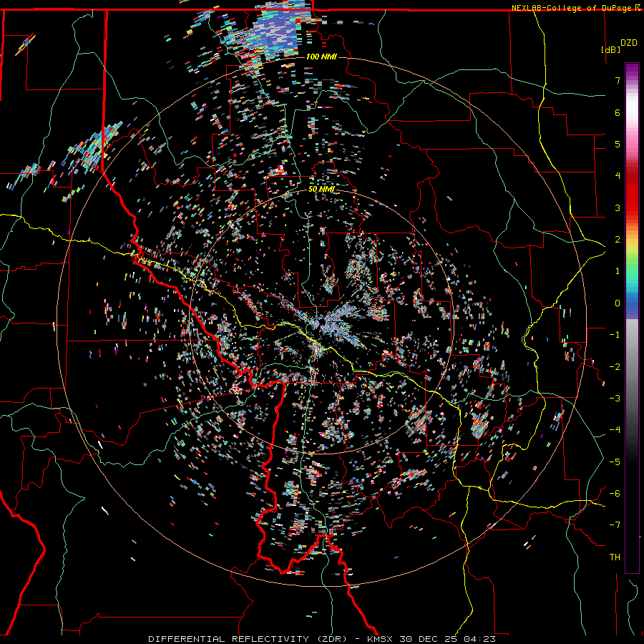Click the 2 value on color scale
The height and width of the screenshot is (644, 644).
[618, 240]
